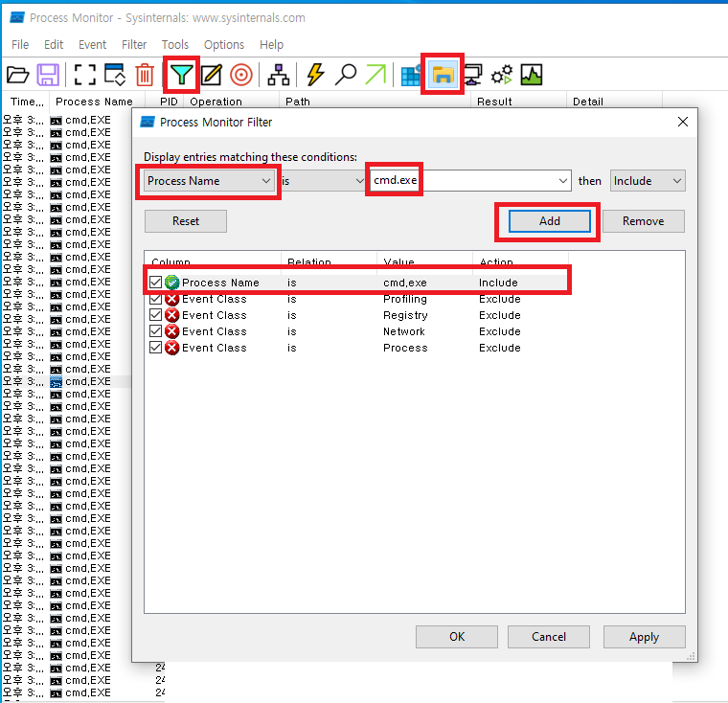Click red exclude icon on Profiling rule
This screenshot has height=703, width=728.
coord(171,299)
